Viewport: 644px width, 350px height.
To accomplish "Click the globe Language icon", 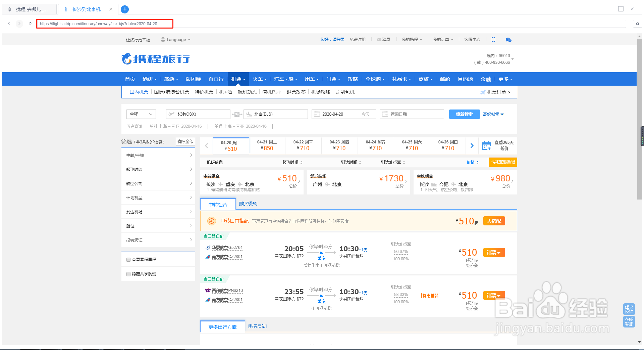I will [x=163, y=40].
